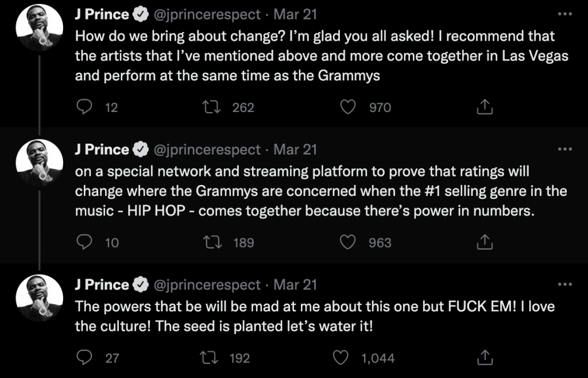
Task: Like the tweet with 1,044 likes
Action: (x=341, y=357)
